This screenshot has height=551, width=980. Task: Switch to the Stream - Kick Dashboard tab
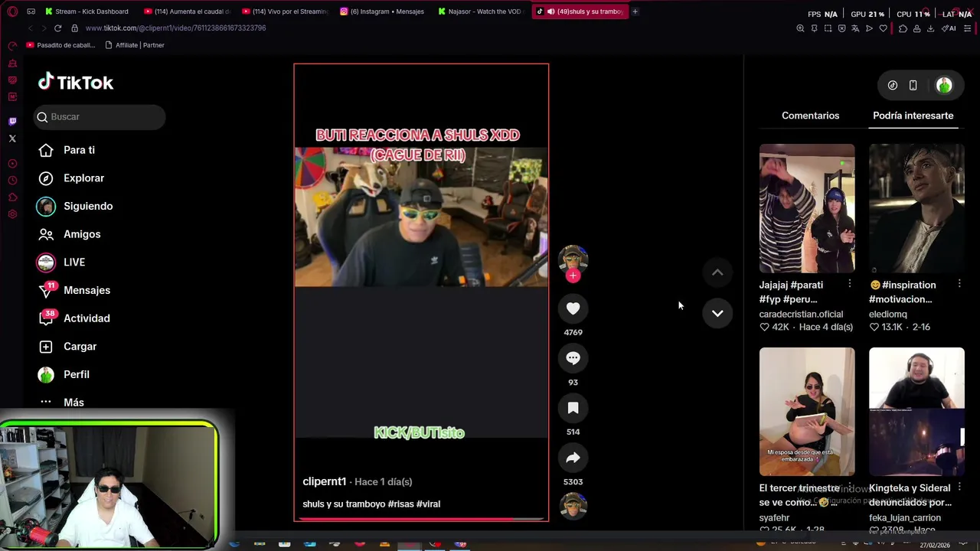(x=87, y=11)
